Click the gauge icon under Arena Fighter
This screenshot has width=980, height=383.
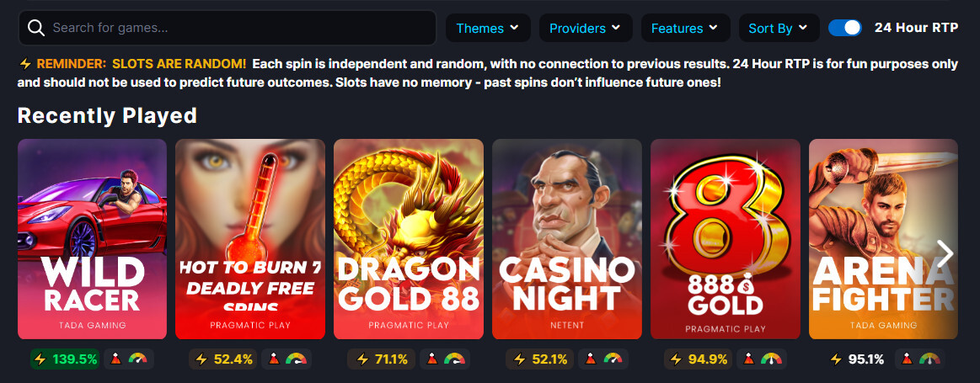pos(930,359)
